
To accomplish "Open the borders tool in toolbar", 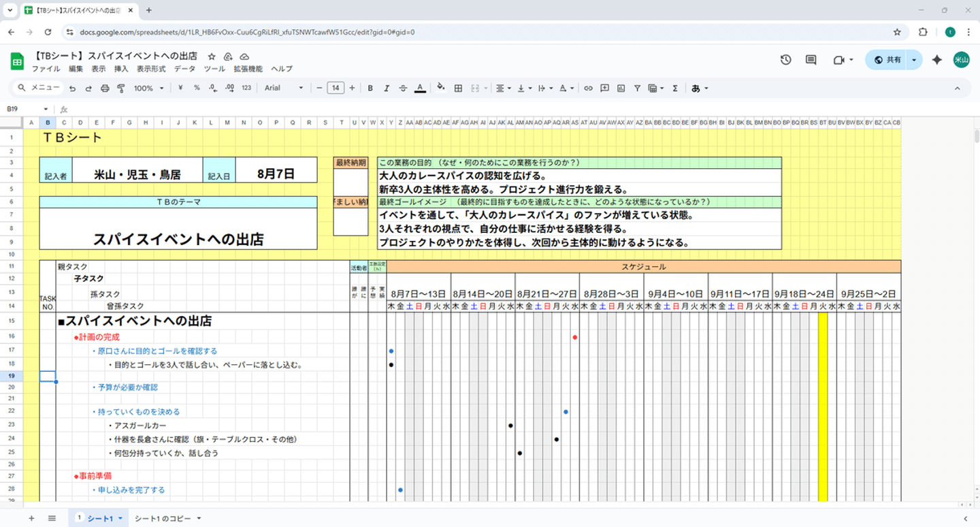I will (x=458, y=88).
